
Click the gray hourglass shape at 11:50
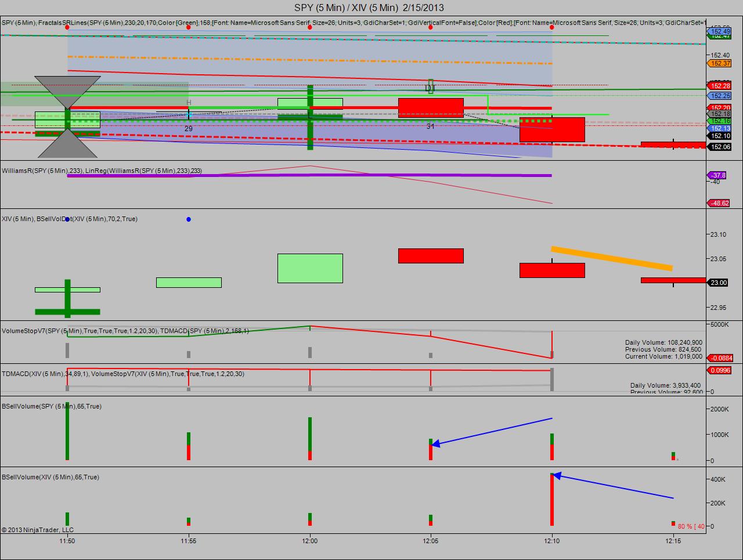pyautogui.click(x=67, y=117)
